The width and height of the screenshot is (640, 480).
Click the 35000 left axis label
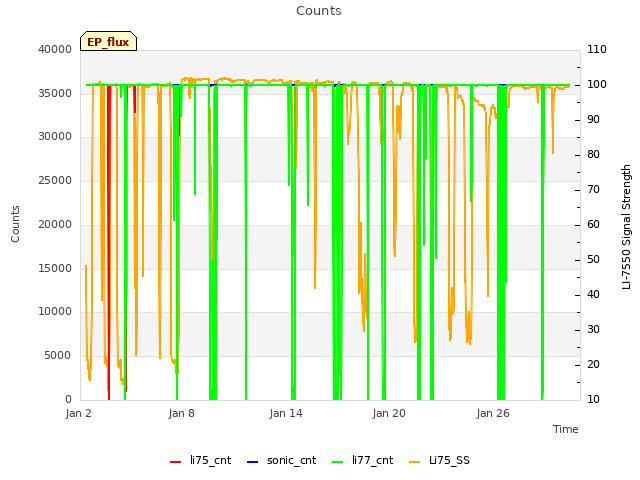(x=55, y=93)
